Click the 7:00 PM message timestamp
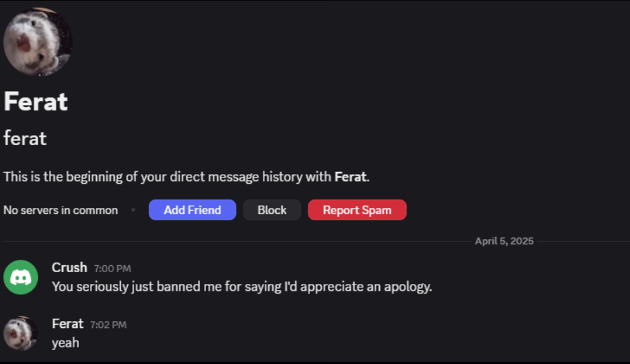Viewport: 630px width, 364px height. 112,269
